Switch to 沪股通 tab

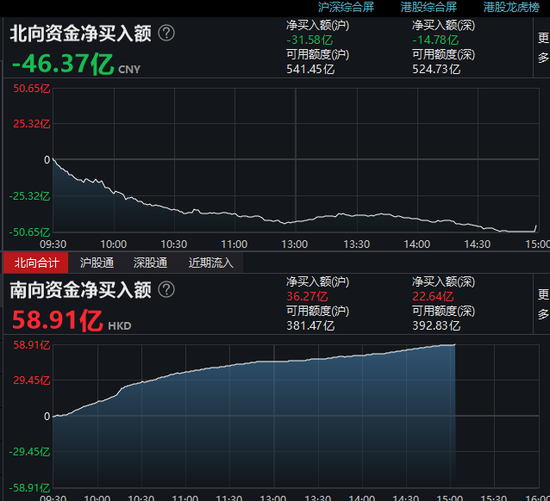click(96, 262)
